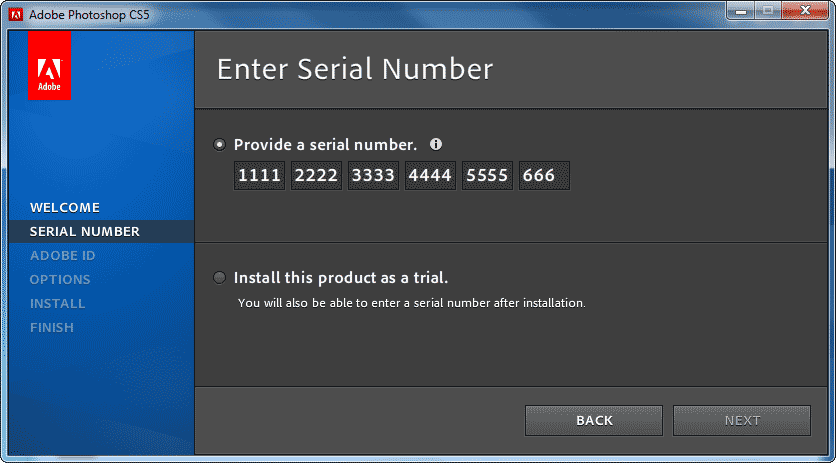Click OPTIONS step in sidebar
The image size is (836, 463).
(x=60, y=280)
